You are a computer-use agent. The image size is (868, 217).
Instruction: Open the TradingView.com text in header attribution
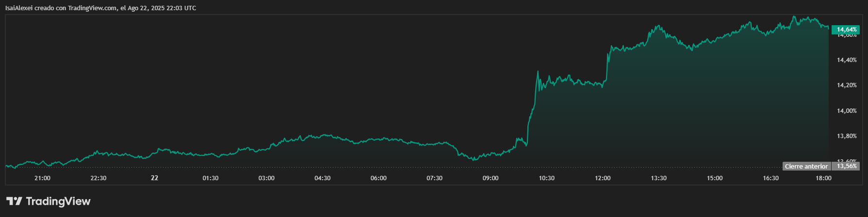pos(90,8)
